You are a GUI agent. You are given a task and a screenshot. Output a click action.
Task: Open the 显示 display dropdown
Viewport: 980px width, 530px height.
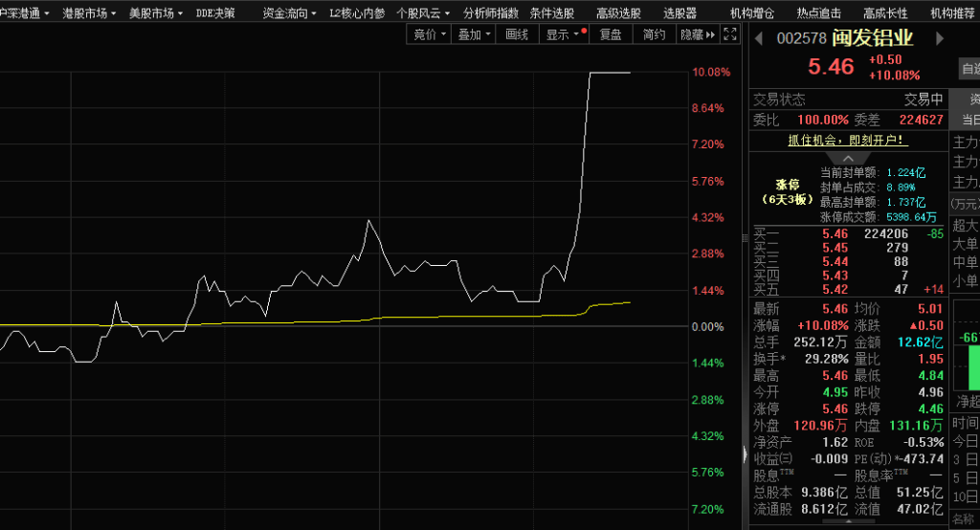[x=563, y=34]
